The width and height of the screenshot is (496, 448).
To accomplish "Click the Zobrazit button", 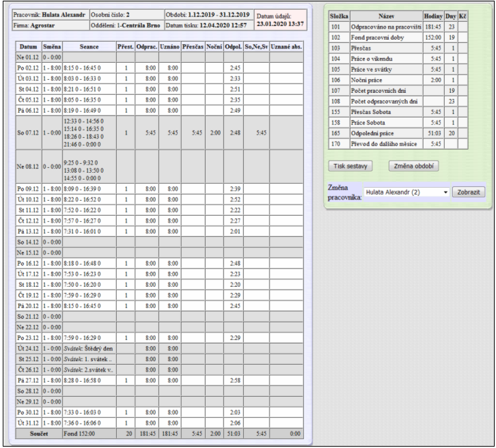I will pyautogui.click(x=469, y=192).
